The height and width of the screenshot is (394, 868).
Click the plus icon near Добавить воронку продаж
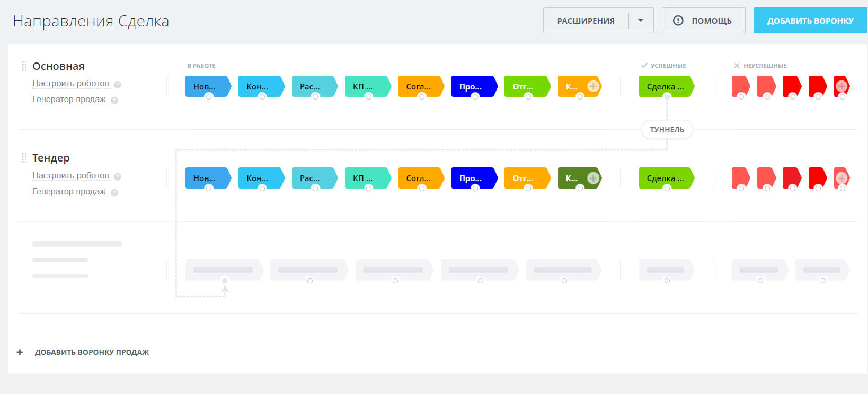click(20, 352)
